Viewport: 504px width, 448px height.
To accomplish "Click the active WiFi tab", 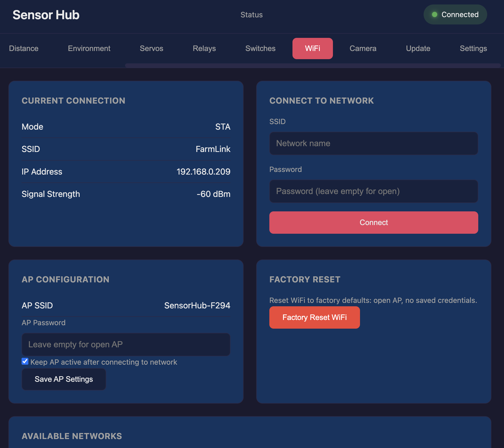I will (312, 48).
